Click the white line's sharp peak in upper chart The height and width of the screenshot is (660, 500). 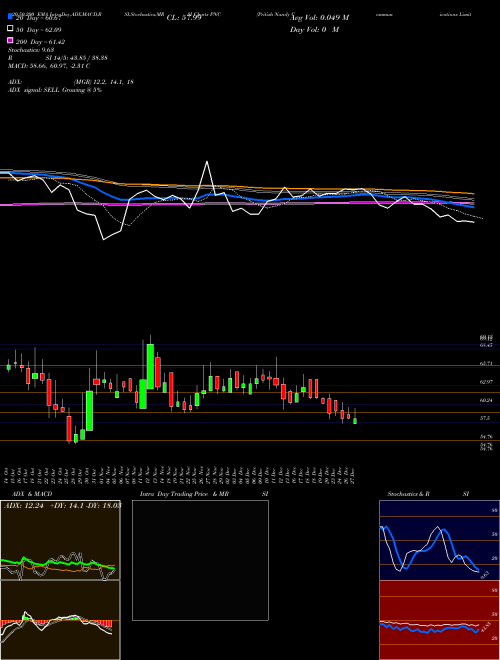[207, 162]
